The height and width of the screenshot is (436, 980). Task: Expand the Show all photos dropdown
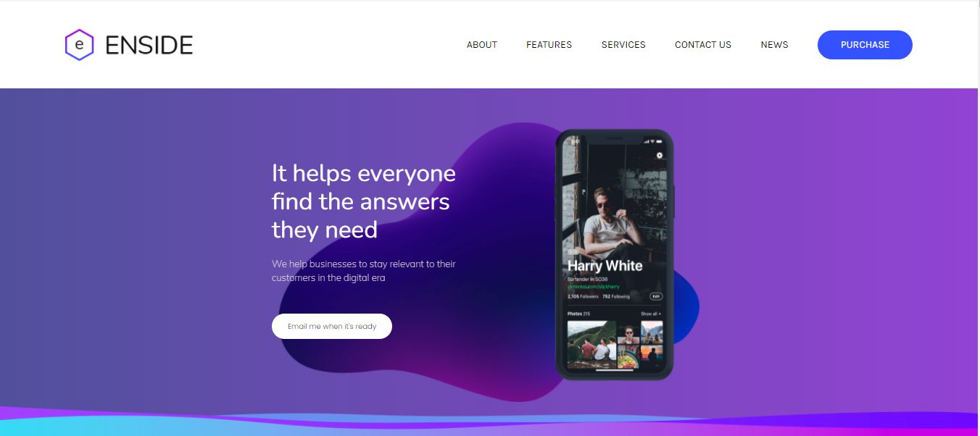click(651, 314)
